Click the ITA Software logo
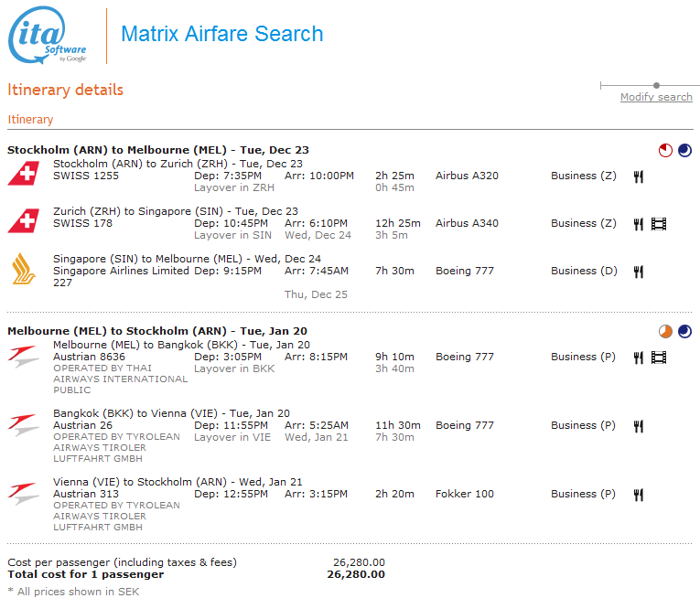 tap(48, 37)
